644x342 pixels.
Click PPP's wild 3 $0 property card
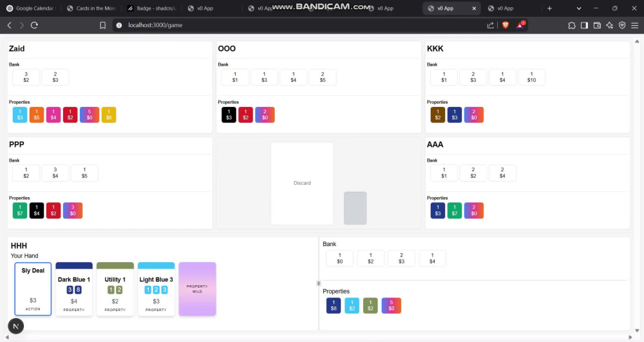[x=73, y=211]
